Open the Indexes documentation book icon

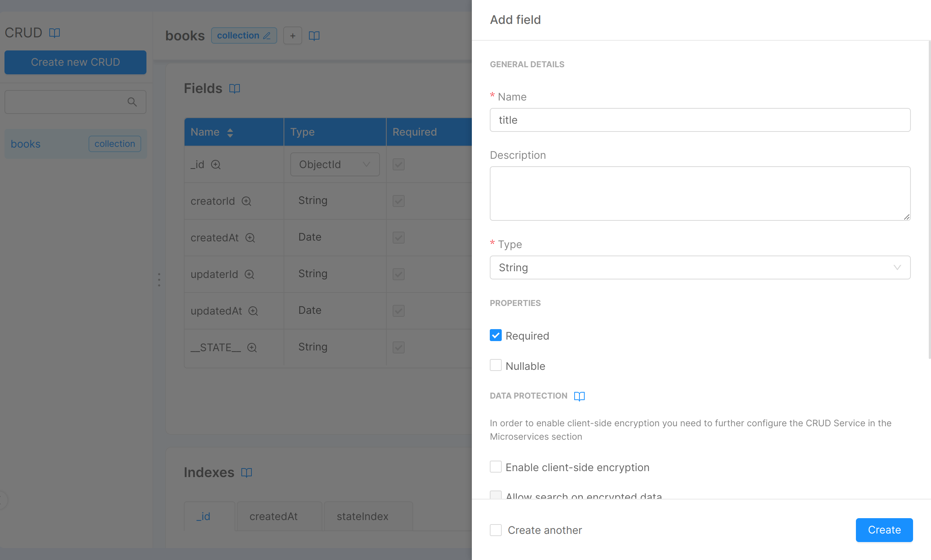(247, 473)
